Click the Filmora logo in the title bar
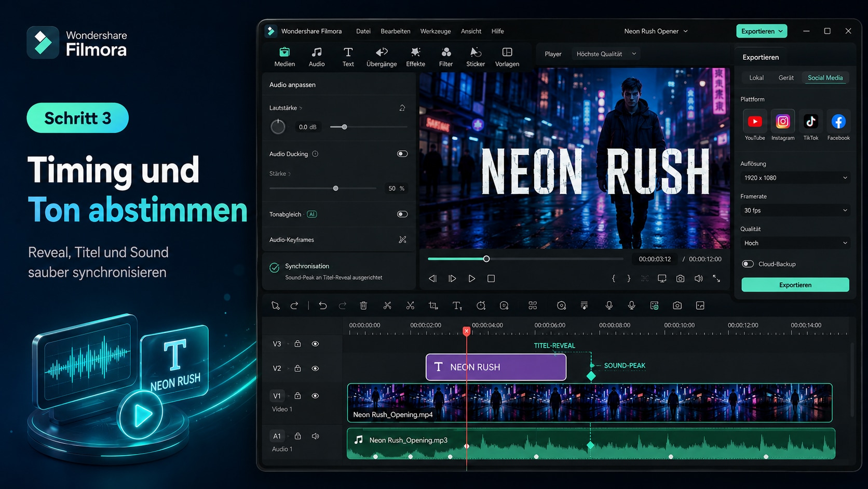The height and width of the screenshot is (489, 868). click(x=271, y=31)
